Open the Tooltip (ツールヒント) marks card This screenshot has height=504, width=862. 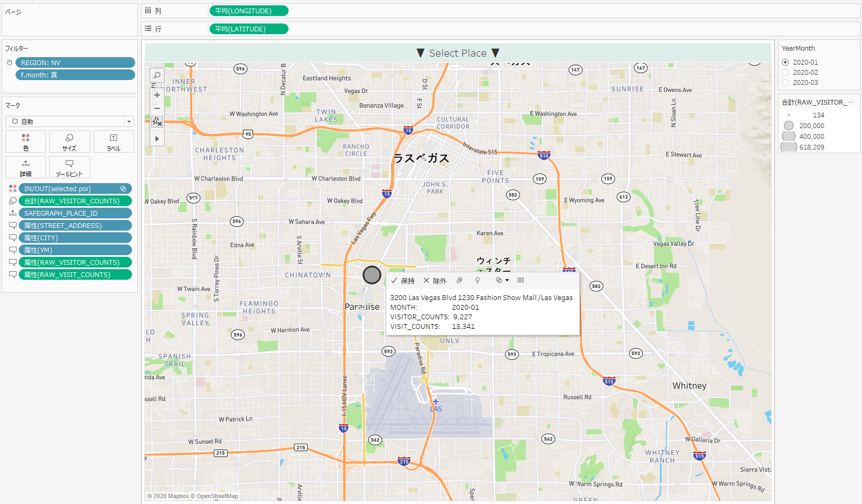tap(69, 168)
